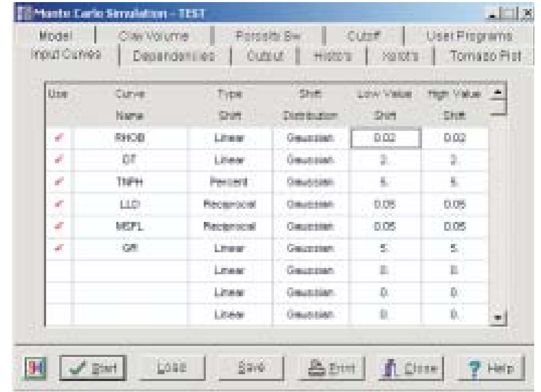Click the TNPH high value shift cell
The height and width of the screenshot is (392, 541).
pos(455,182)
